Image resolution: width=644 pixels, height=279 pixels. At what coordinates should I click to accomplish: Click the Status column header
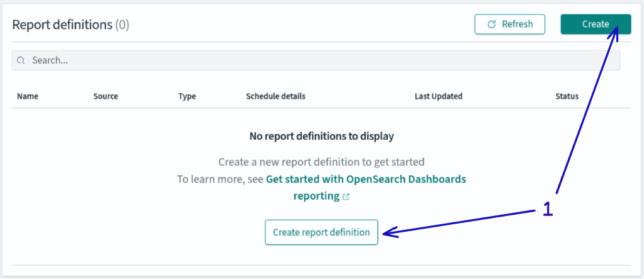566,96
